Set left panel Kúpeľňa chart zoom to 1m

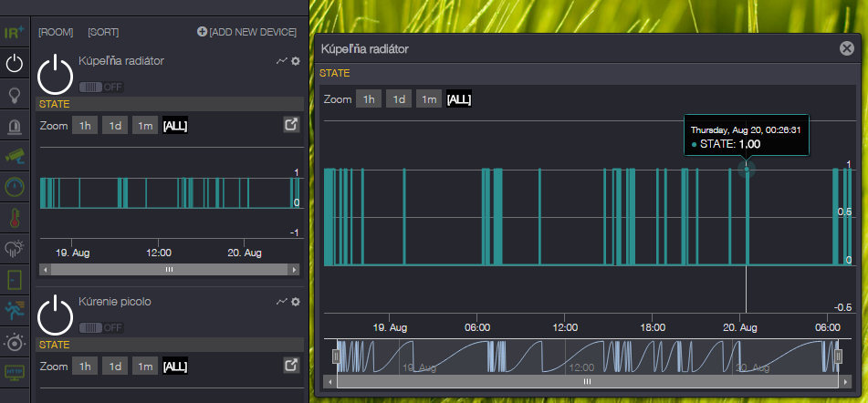click(x=144, y=125)
